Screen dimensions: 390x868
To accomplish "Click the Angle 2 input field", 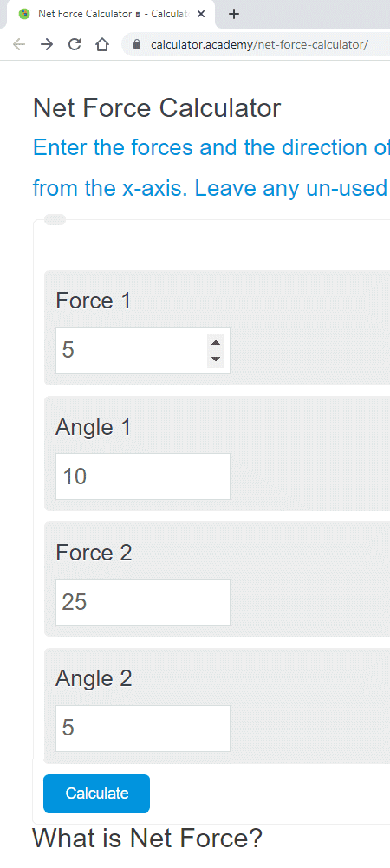I will tap(143, 728).
